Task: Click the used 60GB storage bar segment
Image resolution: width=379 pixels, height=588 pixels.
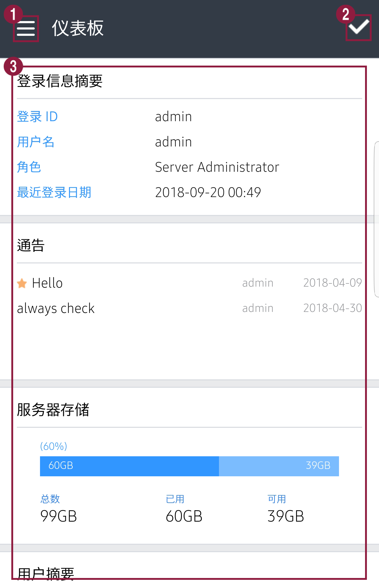Action: coord(129,466)
